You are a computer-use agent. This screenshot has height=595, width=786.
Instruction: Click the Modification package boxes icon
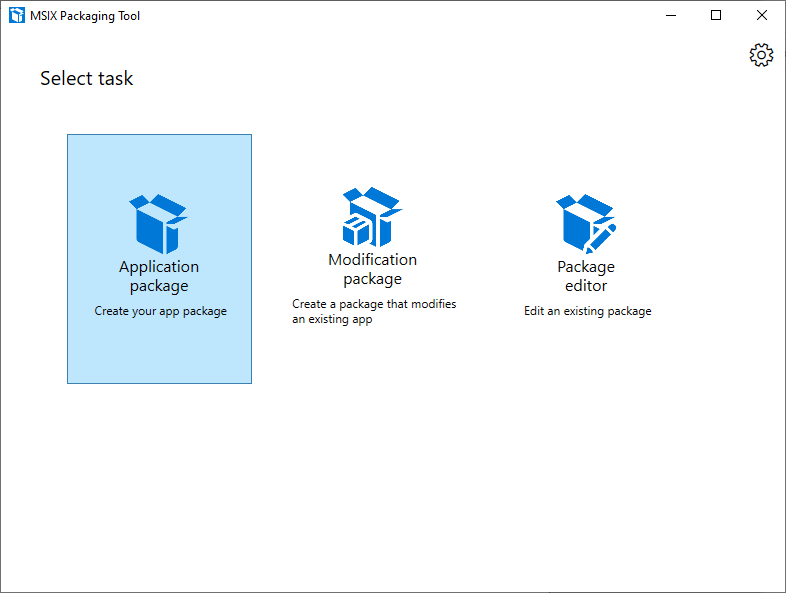[373, 216]
